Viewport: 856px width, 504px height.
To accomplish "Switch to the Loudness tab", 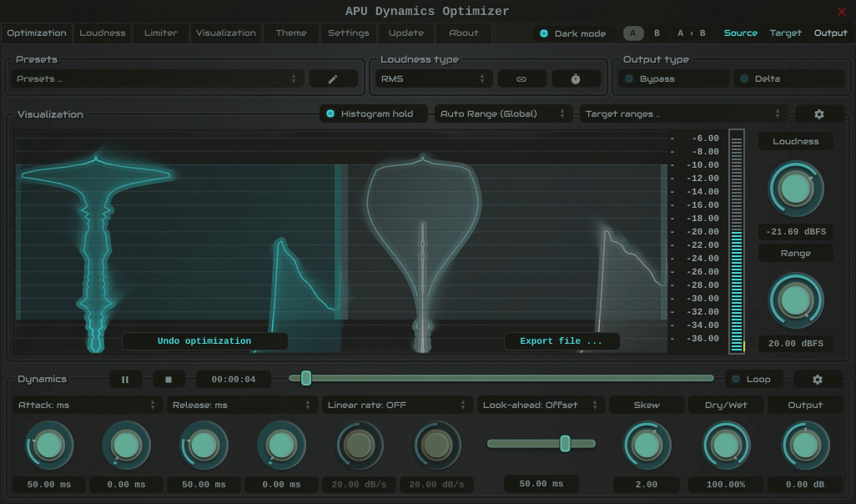I will [103, 33].
